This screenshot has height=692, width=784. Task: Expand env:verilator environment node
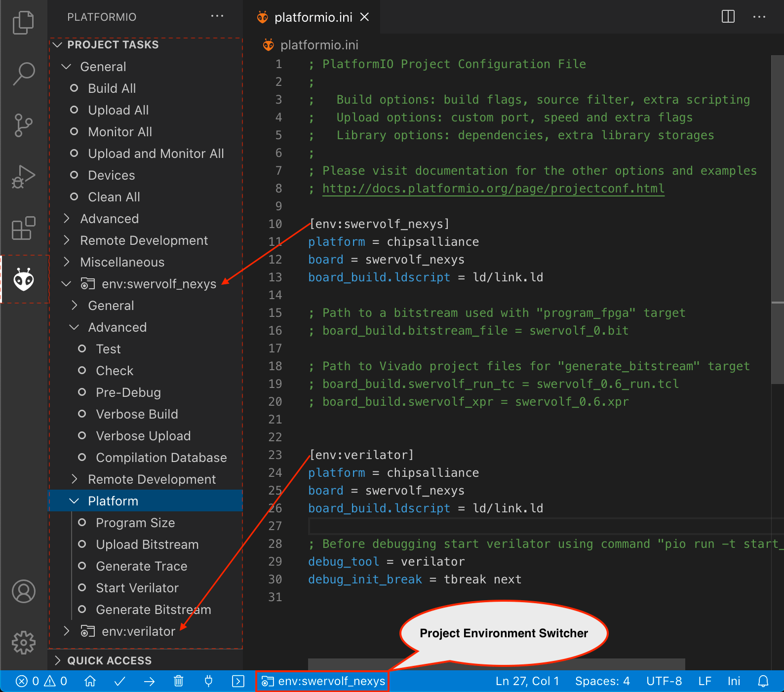(x=146, y=631)
